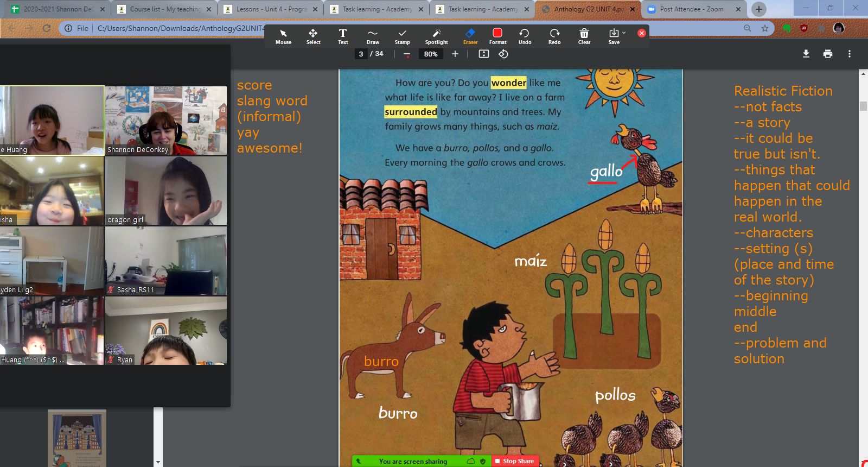868x467 pixels.
Task: Close the Post Attendee - Zoom tab
Action: (738, 9)
